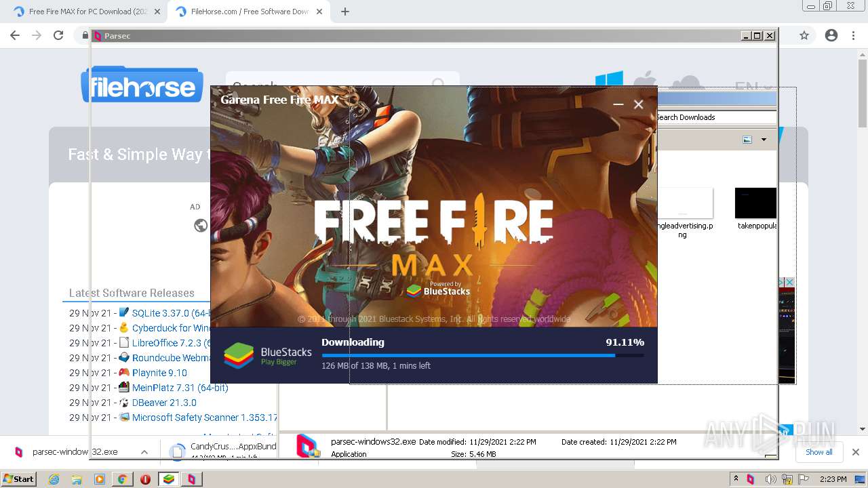The height and width of the screenshot is (488, 868).
Task: Expand the Explorer view options dropdown arrow
Action: [764, 140]
